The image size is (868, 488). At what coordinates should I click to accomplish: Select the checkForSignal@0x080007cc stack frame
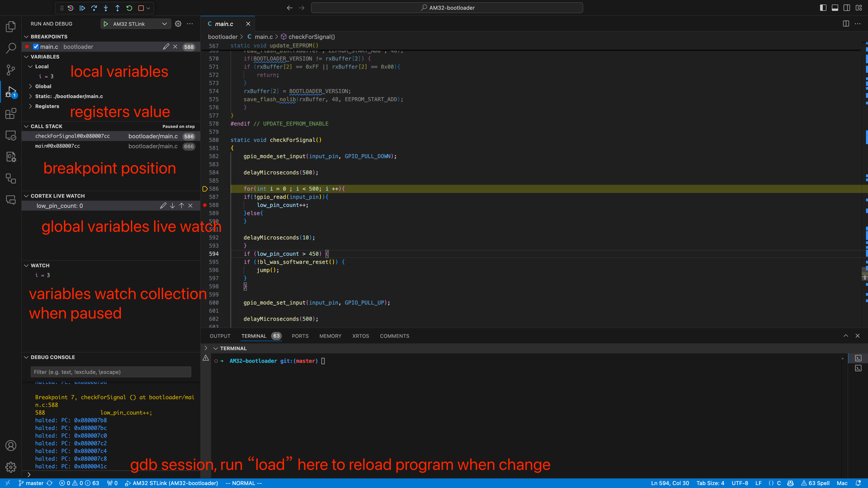coord(111,136)
